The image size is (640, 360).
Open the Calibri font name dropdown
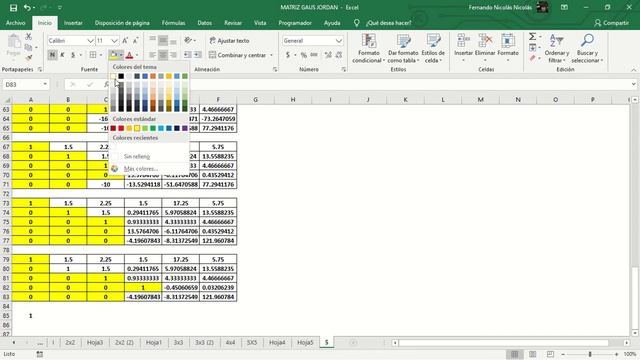(x=90, y=41)
